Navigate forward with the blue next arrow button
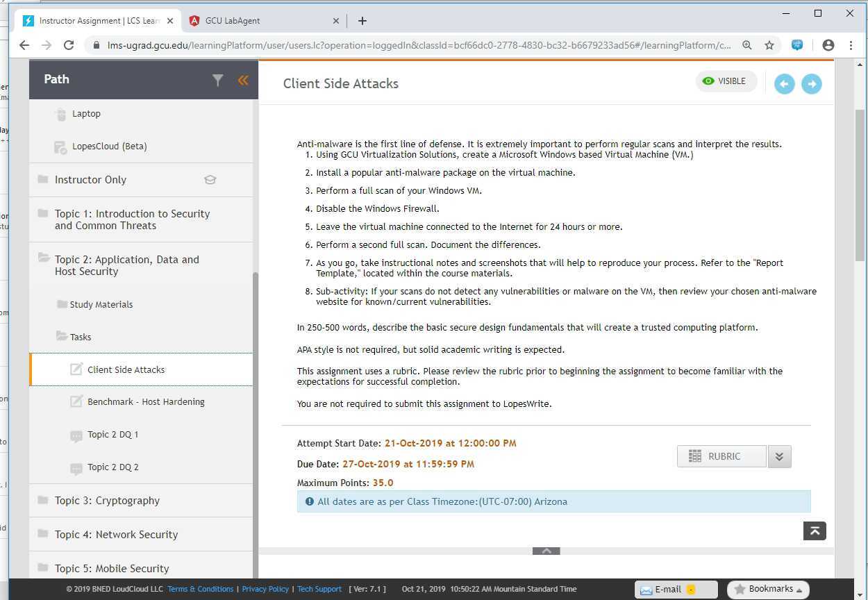Screen dimensions: 868x600 [x=811, y=83]
